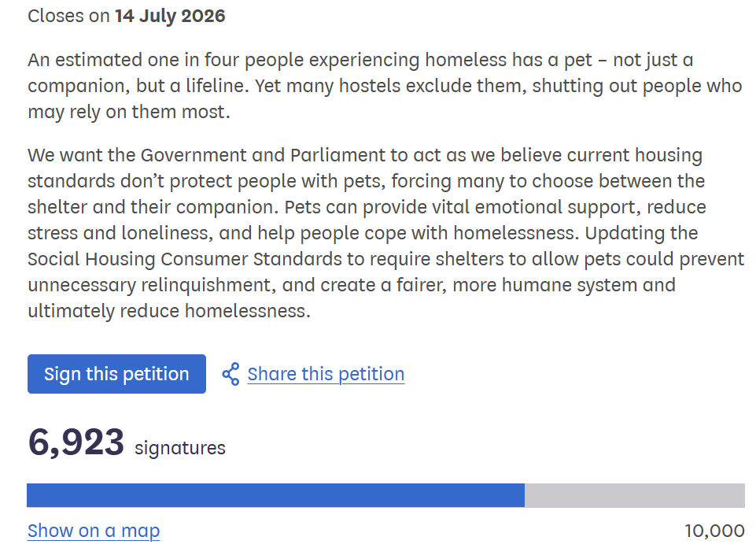Click the line starting We want the Government

pos(365,155)
